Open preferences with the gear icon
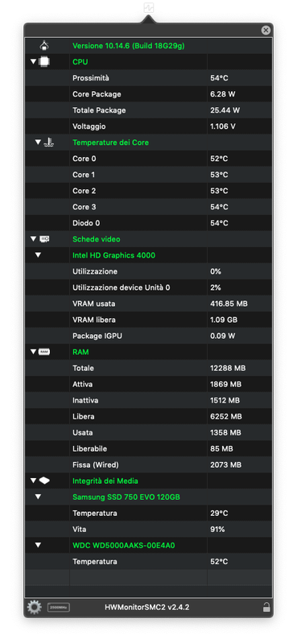Screen dimensions: 297x644 pyautogui.click(x=35, y=607)
